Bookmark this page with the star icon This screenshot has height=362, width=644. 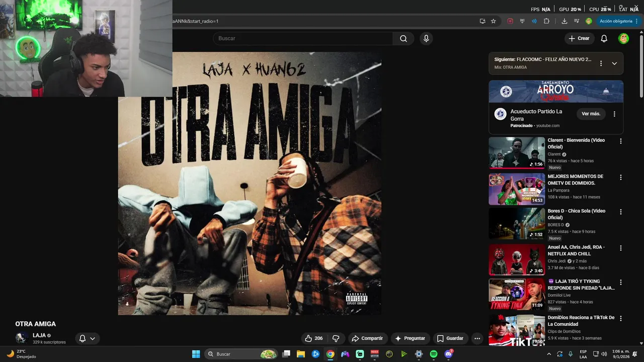click(494, 21)
